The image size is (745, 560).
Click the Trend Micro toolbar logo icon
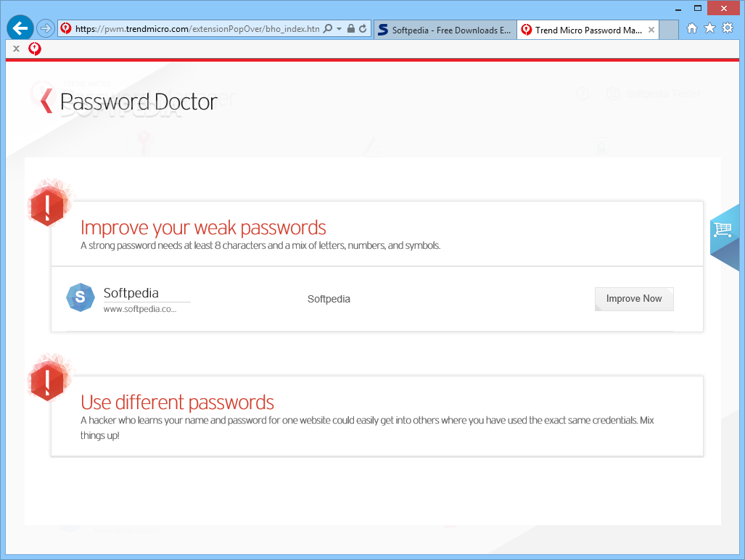[35, 49]
